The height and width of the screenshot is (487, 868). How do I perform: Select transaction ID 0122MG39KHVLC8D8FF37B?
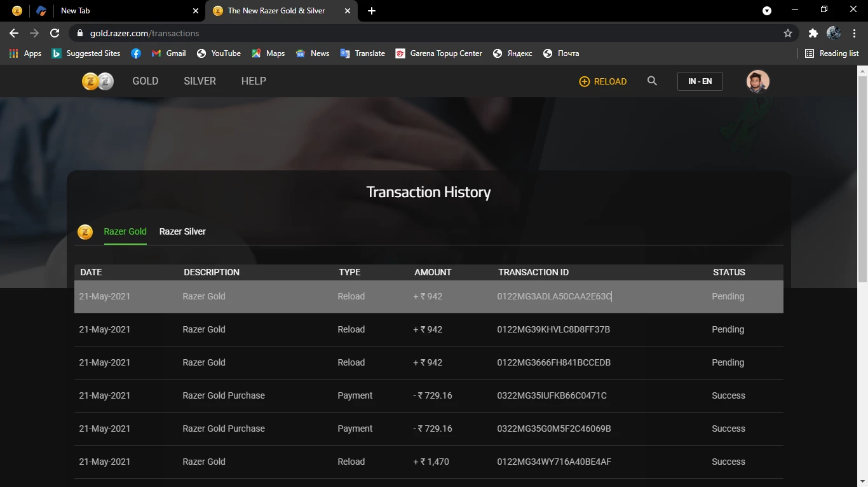click(553, 329)
